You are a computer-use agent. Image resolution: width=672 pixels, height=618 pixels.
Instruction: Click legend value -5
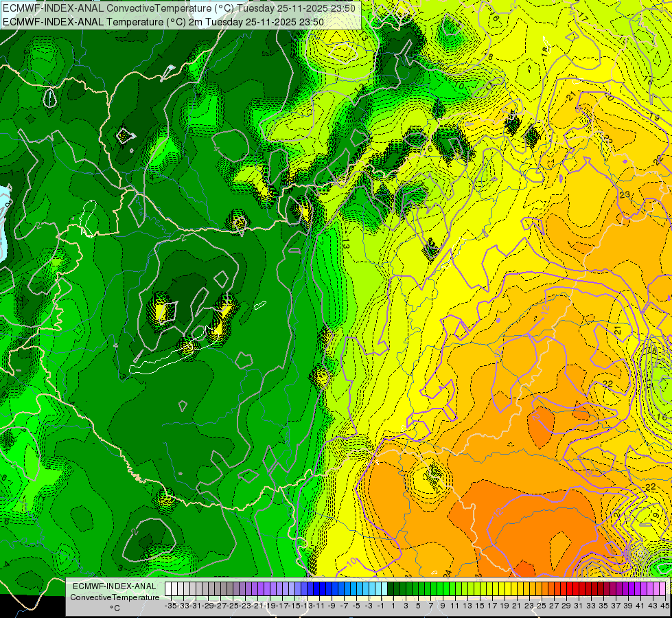coord(356,606)
